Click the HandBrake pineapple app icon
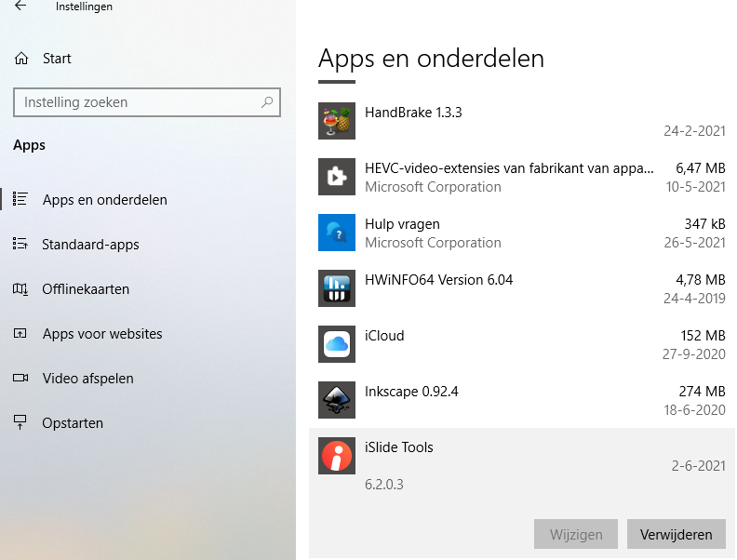This screenshot has height=560, width=737. click(337, 121)
